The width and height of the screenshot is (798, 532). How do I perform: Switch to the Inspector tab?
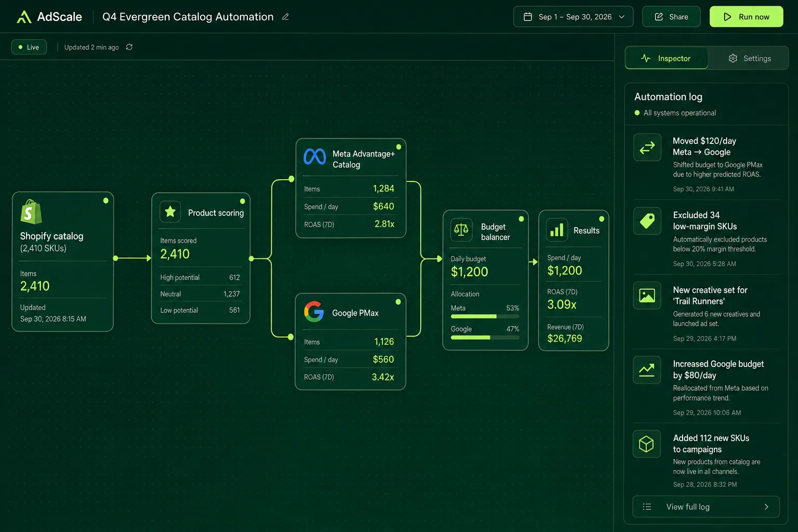[667, 58]
